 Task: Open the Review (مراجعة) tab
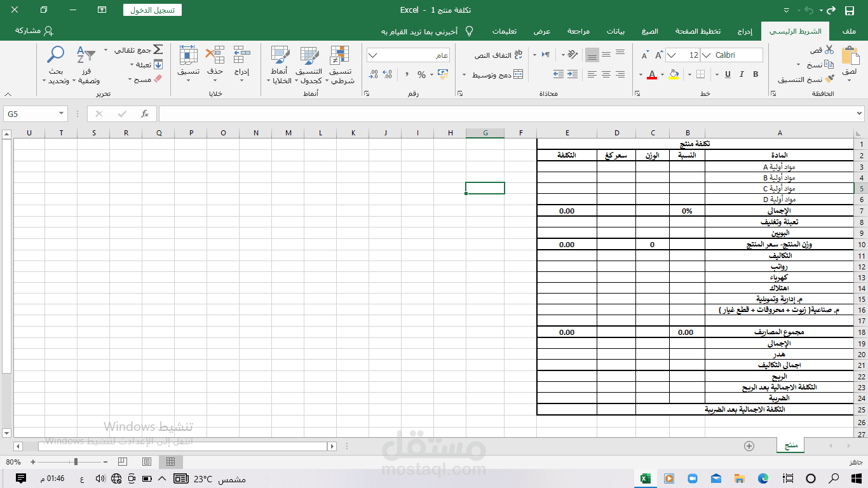point(578,31)
